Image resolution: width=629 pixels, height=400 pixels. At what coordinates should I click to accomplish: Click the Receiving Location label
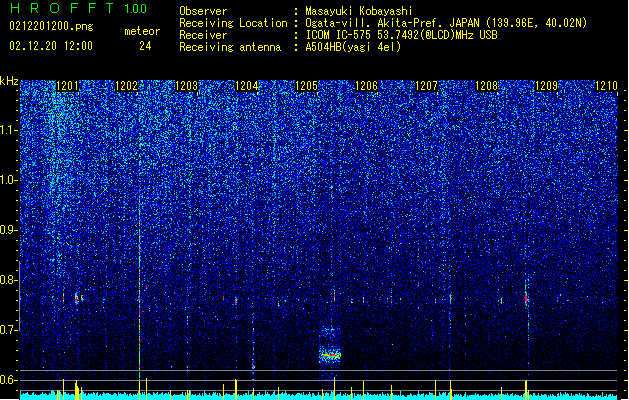pos(233,23)
